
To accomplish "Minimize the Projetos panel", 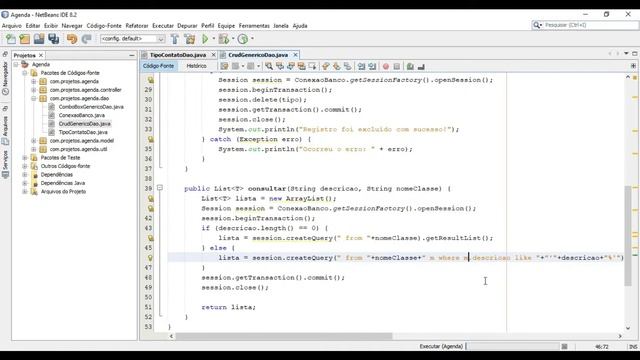I will (131, 55).
